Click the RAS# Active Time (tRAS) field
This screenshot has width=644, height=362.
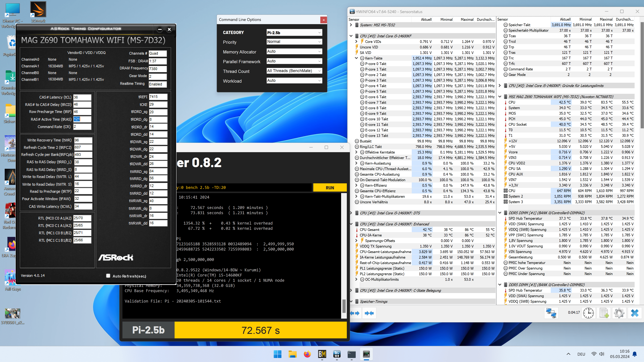[82, 119]
